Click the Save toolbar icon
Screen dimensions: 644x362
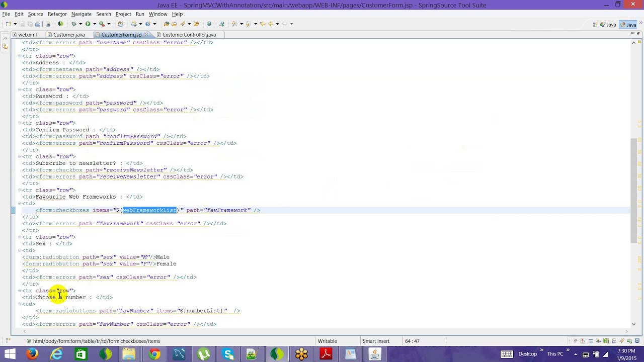point(22,24)
